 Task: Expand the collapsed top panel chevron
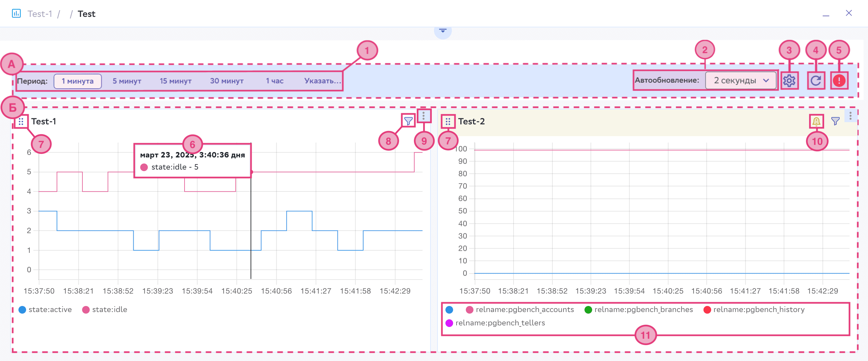point(442,31)
